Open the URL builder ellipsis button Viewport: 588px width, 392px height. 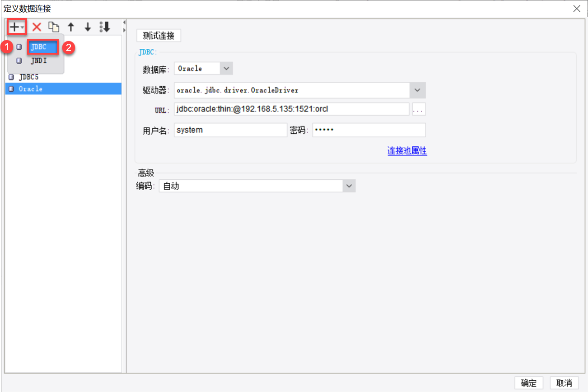[419, 109]
